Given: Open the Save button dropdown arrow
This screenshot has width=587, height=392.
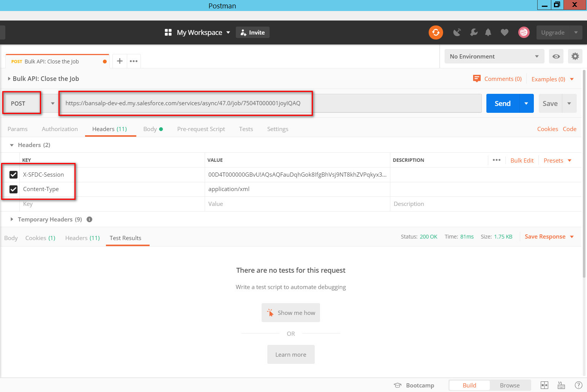Looking at the screenshot, I should 569,103.
